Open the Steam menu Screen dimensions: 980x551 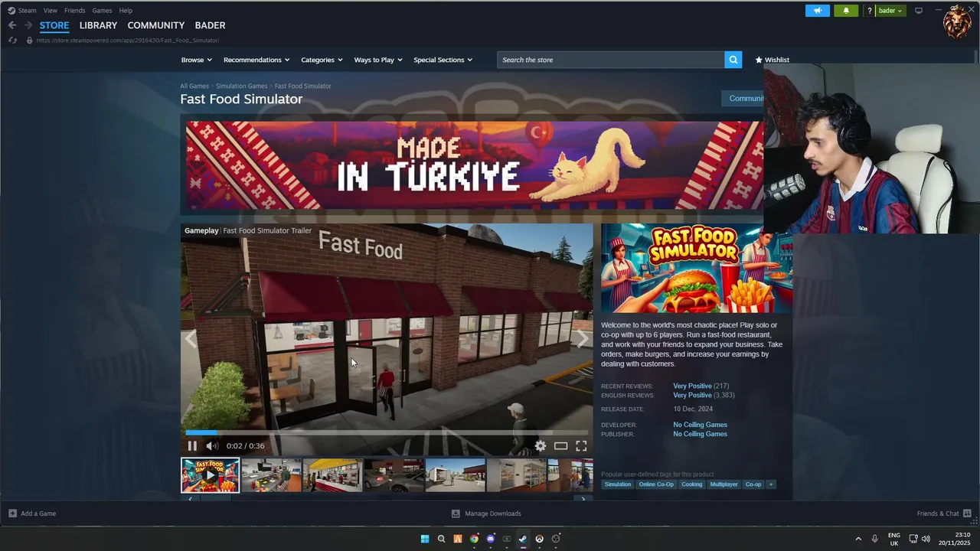28,11
